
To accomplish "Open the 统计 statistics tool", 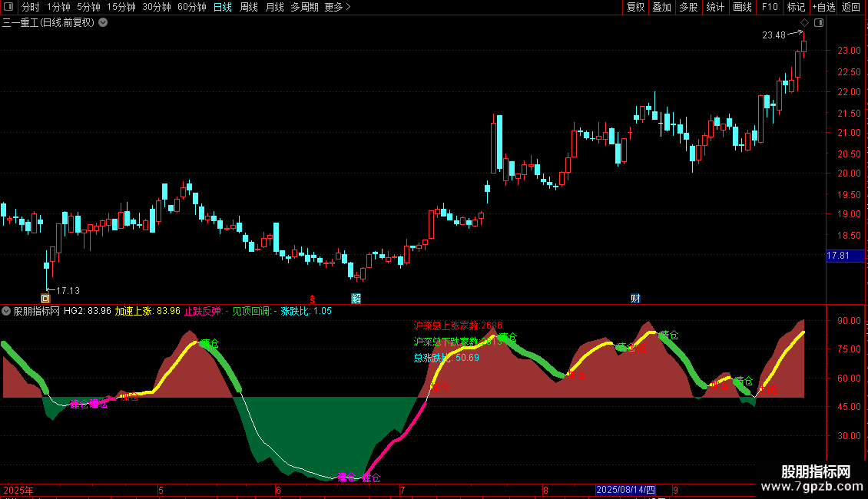I will 714,7.
